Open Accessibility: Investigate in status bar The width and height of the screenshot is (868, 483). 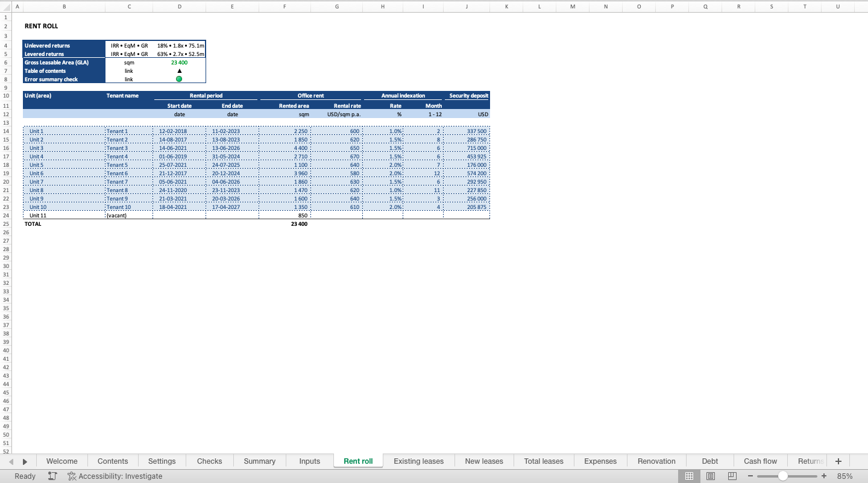(115, 476)
